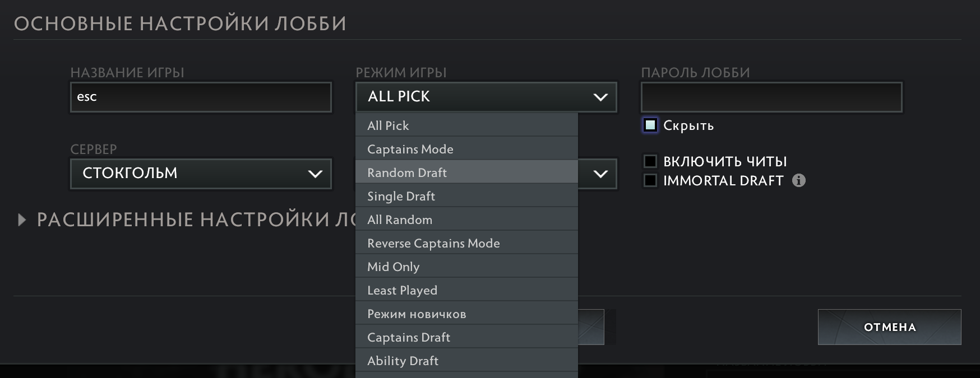This screenshot has width=980, height=378.
Task: Select Ability Draft mode
Action: (466, 361)
